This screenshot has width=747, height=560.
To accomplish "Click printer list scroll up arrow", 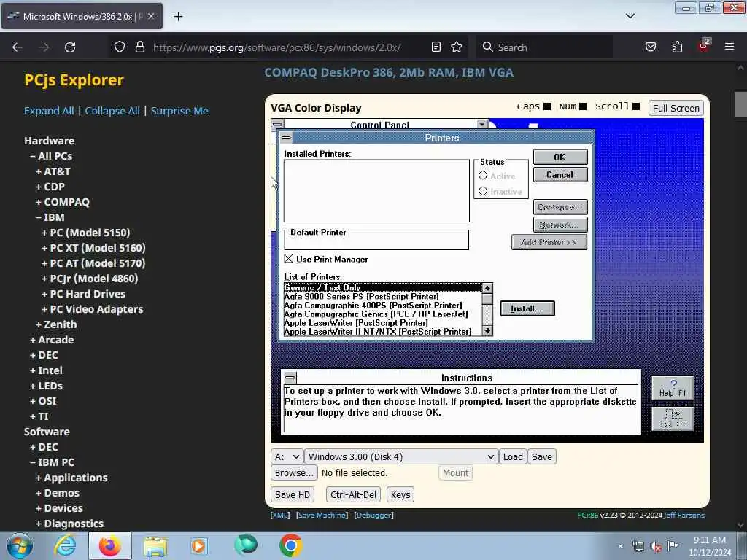I will click(x=487, y=288).
